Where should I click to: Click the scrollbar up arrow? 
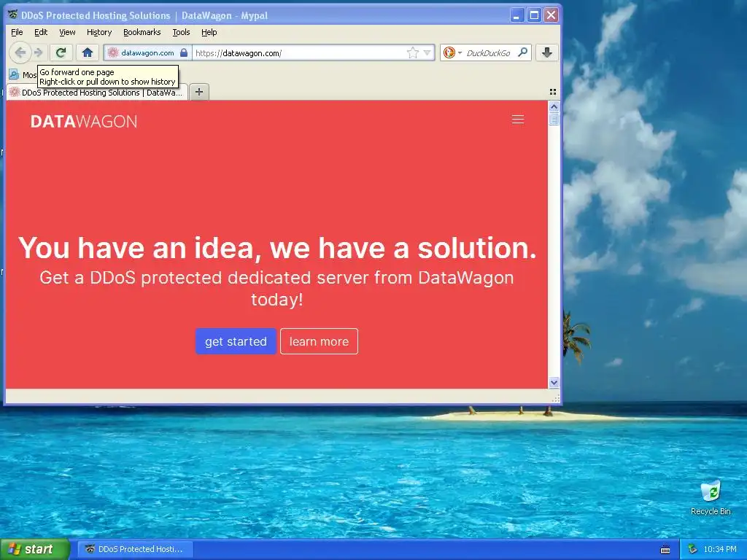click(x=554, y=106)
